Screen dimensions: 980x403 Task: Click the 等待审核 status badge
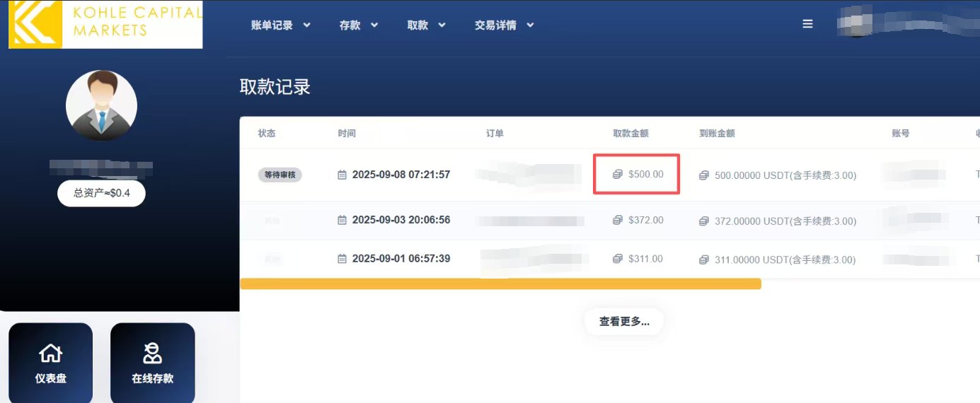[x=280, y=175]
